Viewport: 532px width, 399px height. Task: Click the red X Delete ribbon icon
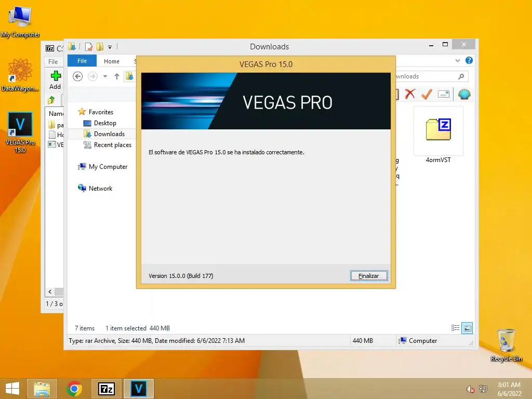point(410,94)
